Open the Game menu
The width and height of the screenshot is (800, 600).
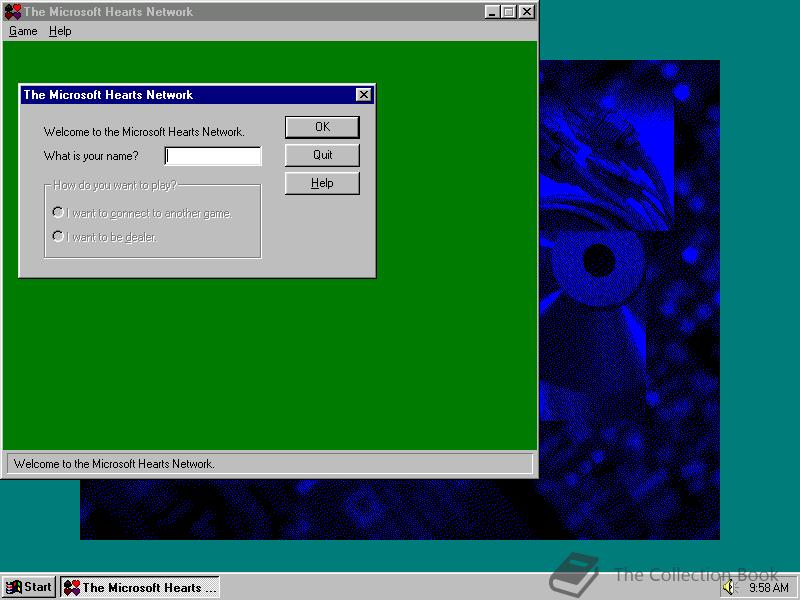tap(23, 31)
